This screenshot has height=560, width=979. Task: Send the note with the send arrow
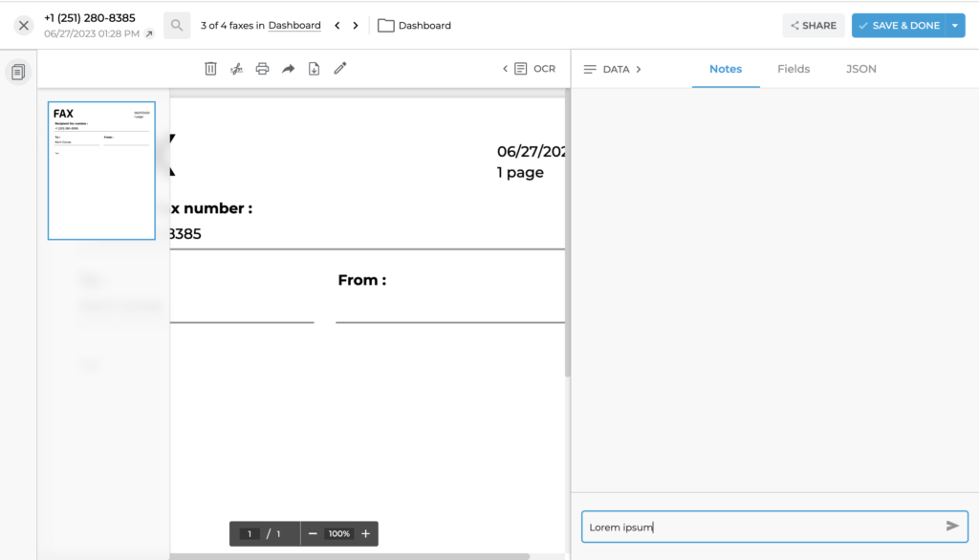[x=951, y=526]
